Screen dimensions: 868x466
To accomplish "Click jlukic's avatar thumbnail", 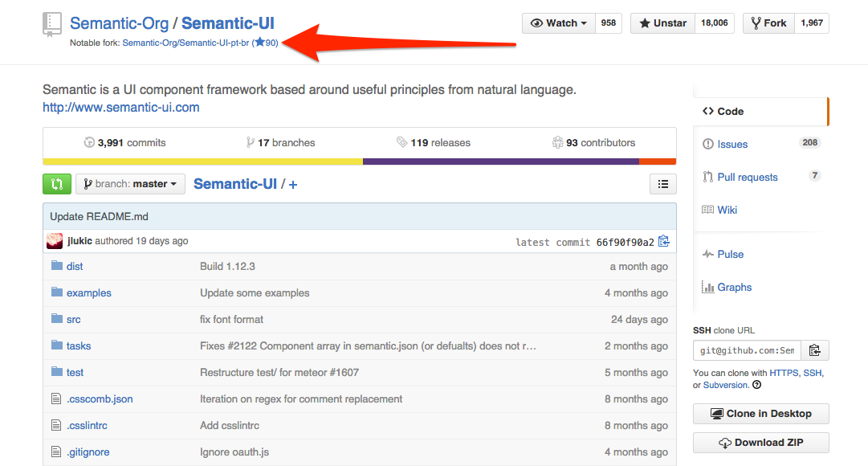I will [x=55, y=241].
